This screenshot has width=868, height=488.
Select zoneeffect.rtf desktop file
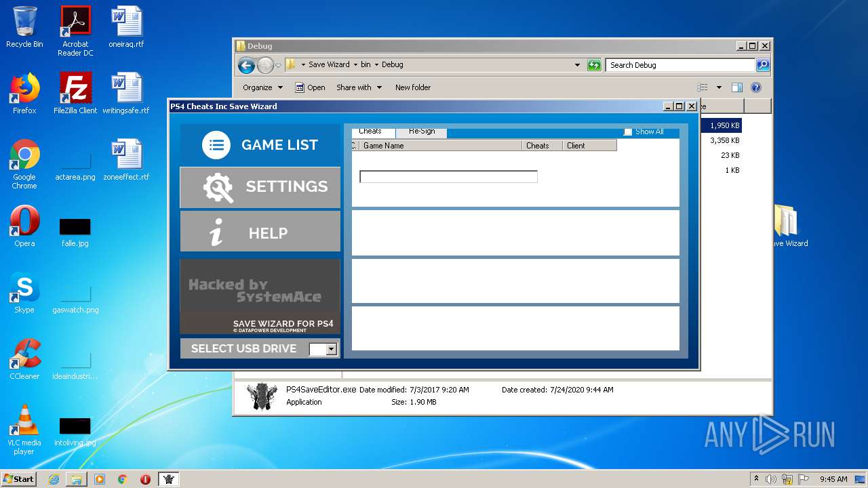126,160
